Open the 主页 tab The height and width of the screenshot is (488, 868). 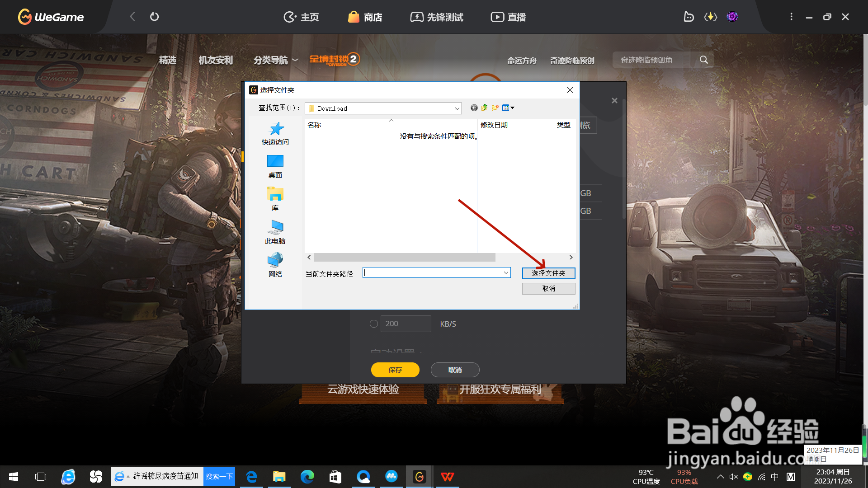[x=301, y=17]
